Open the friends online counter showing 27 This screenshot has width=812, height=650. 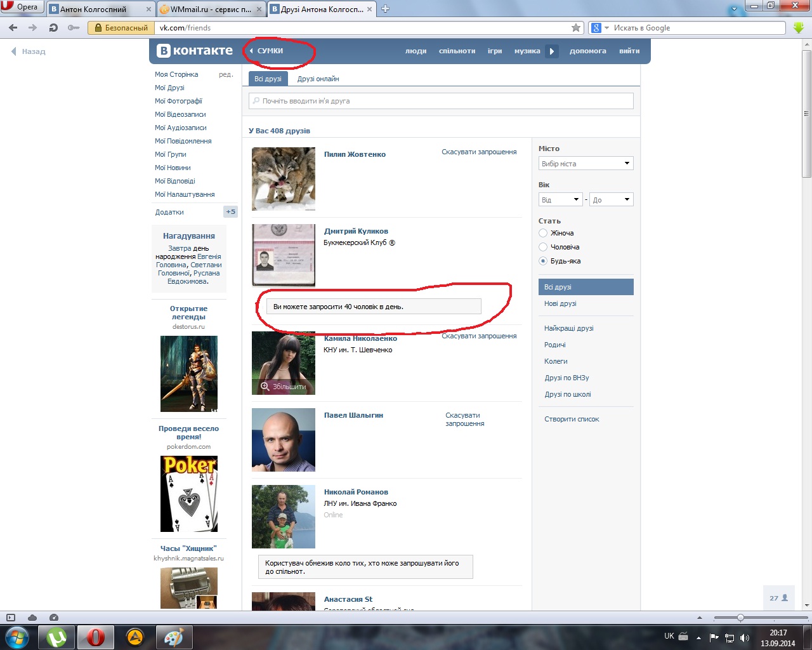click(779, 598)
